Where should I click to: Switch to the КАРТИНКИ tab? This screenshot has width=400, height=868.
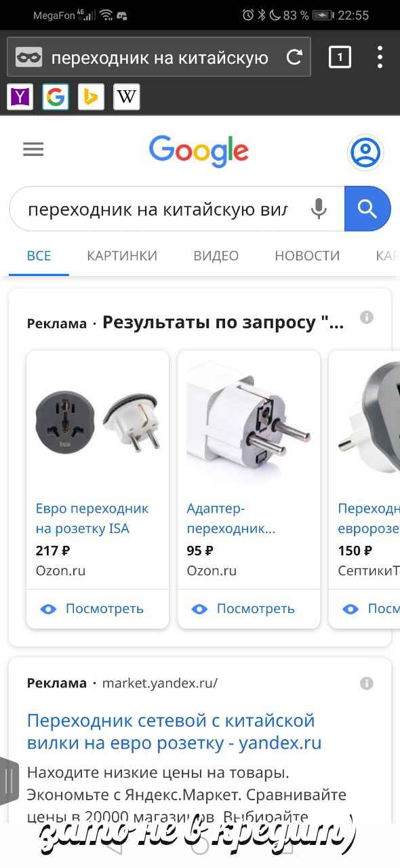click(122, 256)
